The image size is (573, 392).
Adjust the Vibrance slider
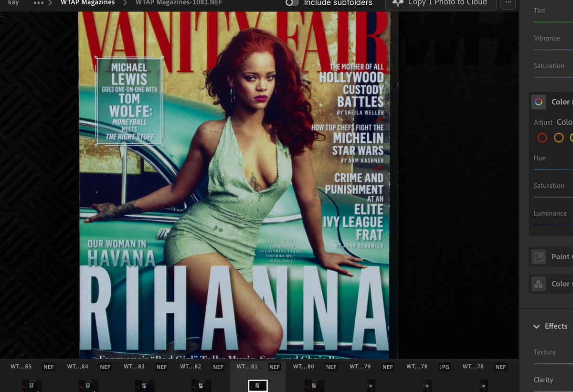553,49
